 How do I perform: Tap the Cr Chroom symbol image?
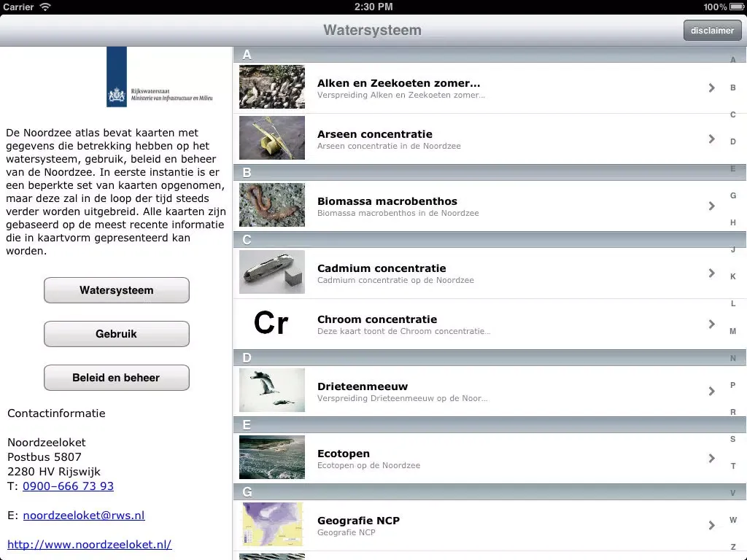click(x=271, y=323)
